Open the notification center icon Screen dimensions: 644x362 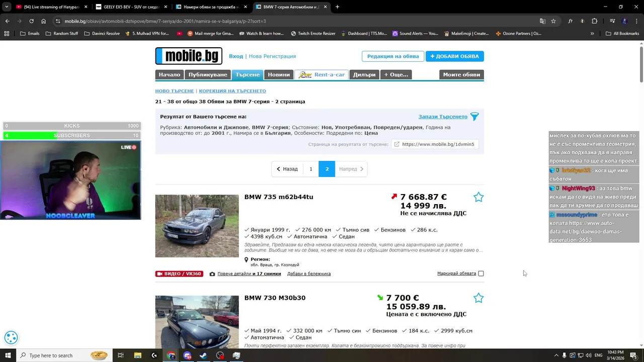(634, 355)
